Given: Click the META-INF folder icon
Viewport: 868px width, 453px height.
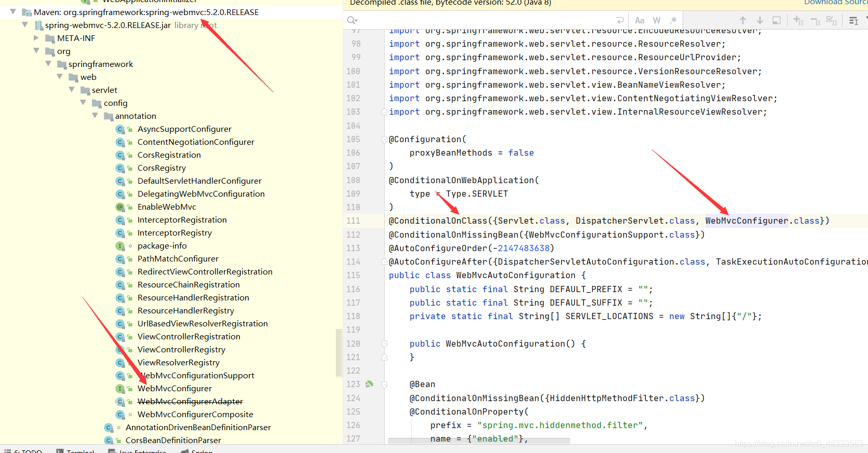Looking at the screenshot, I should (50, 38).
